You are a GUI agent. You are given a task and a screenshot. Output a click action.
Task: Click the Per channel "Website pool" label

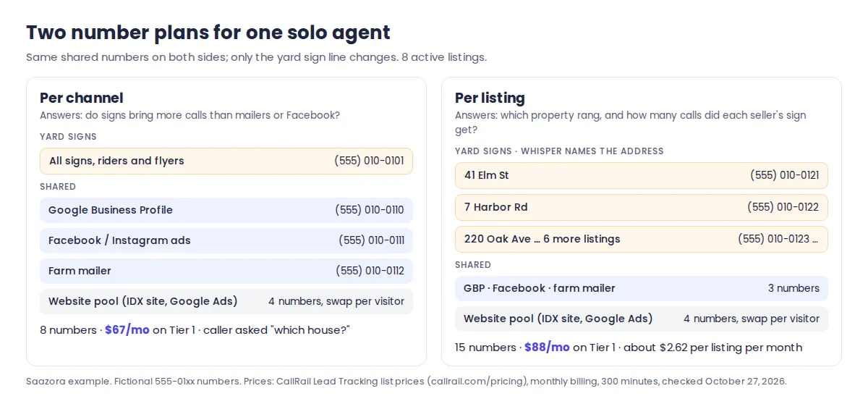click(x=143, y=301)
